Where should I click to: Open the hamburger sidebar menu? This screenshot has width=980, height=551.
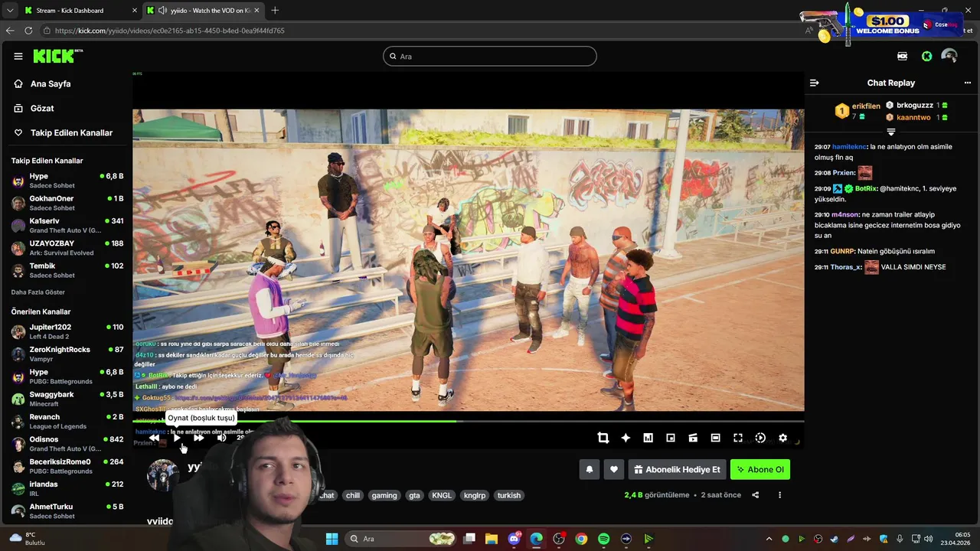(18, 56)
